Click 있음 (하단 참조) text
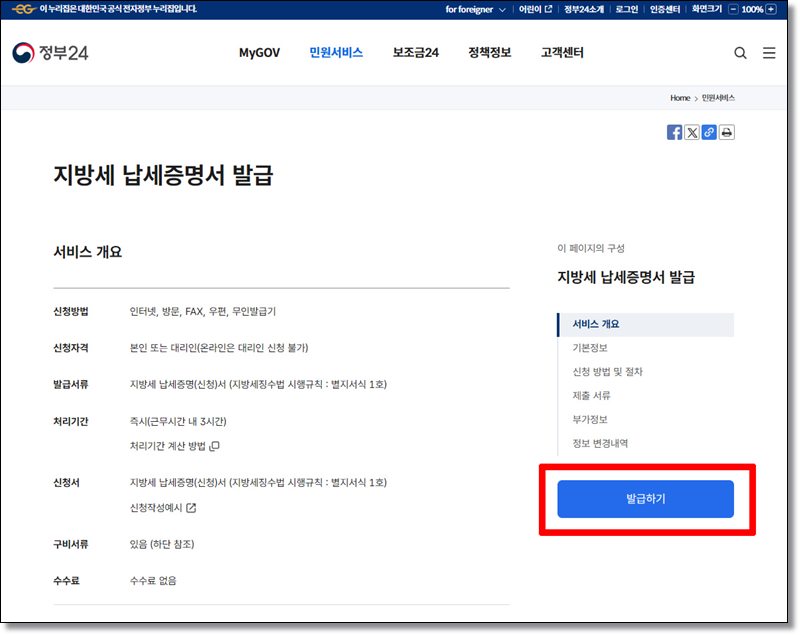 [162, 544]
